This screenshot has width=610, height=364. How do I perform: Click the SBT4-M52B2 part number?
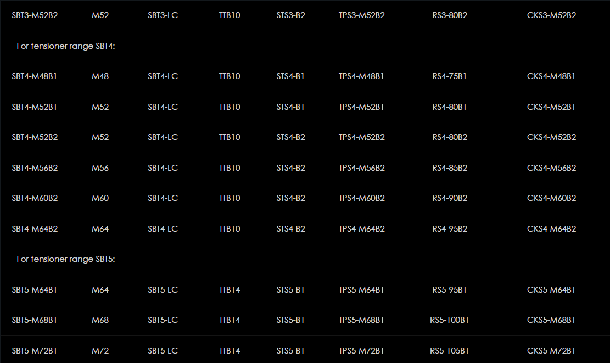tap(35, 137)
